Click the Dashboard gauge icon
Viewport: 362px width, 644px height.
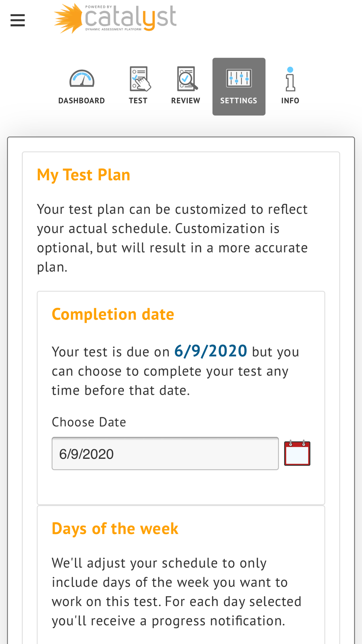[82, 78]
